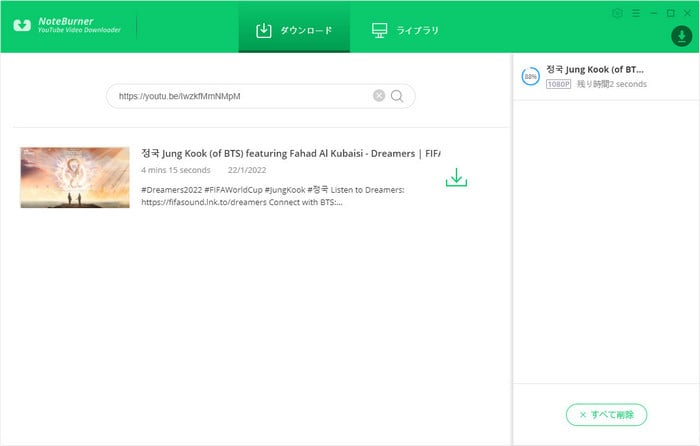Click the 4 mins 15 seconds duration text
Viewport: 700px width, 446px height.
click(x=175, y=170)
